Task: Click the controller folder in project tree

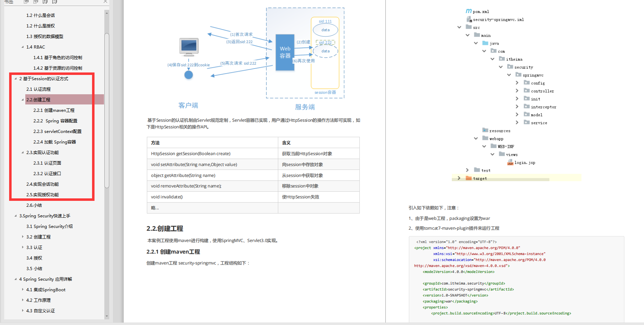Action: tap(539, 91)
